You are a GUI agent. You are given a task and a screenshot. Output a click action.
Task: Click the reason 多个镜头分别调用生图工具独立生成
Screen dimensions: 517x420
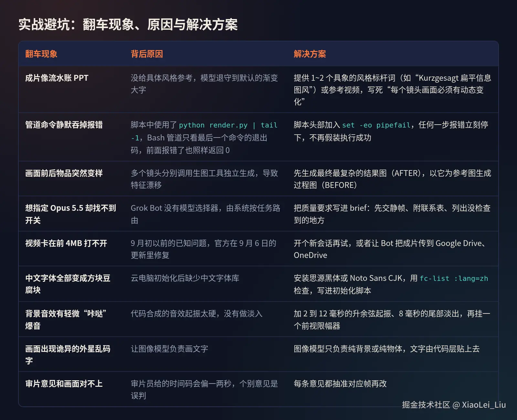[x=204, y=179]
